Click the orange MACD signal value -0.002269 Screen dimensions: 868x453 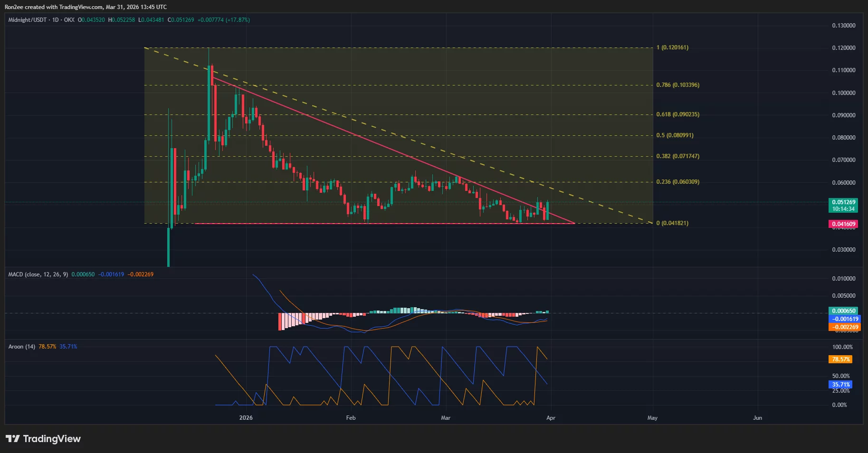(x=140, y=274)
